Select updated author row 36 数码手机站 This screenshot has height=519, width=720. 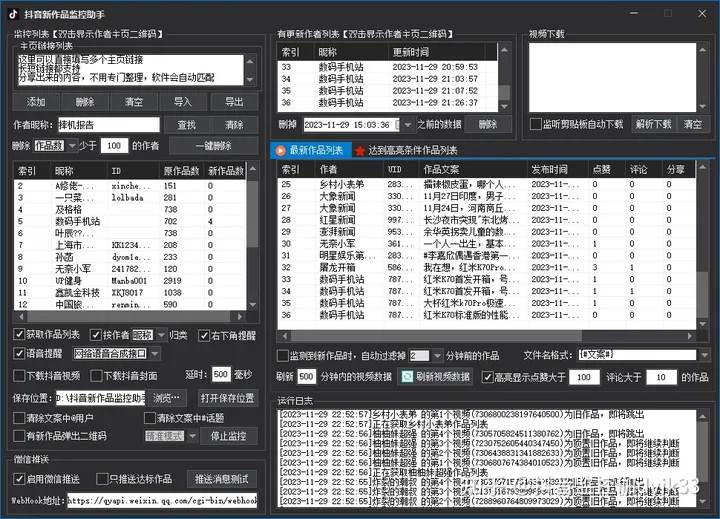[387, 103]
